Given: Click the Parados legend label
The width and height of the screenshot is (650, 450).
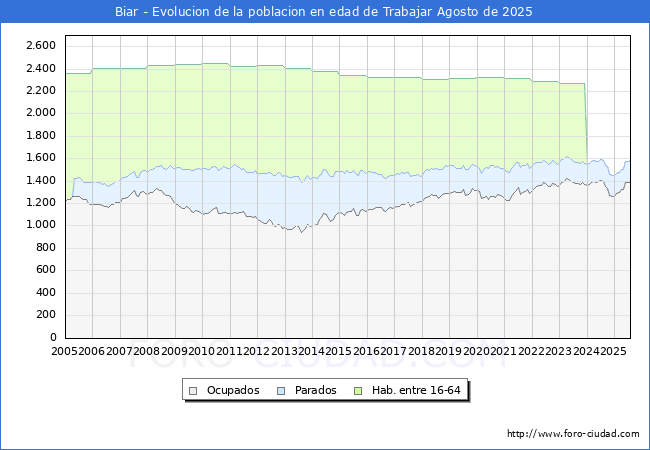Looking at the screenshot, I should [315, 390].
